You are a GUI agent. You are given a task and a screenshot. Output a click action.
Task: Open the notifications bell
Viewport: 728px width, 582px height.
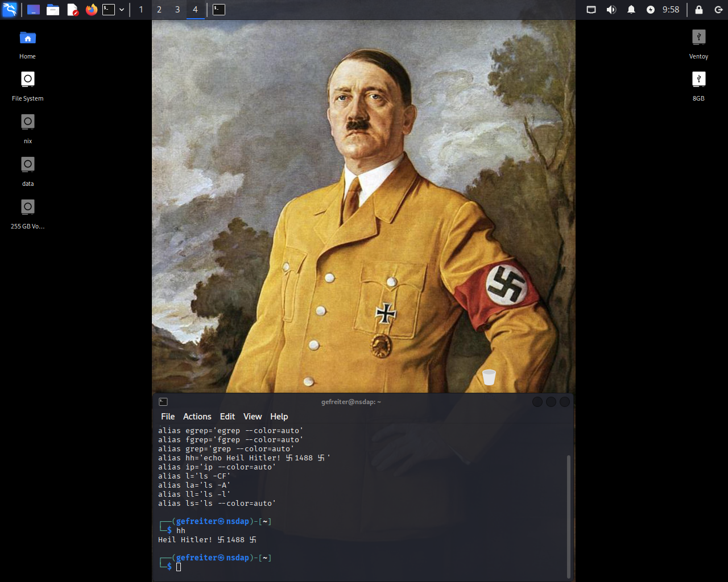(x=631, y=10)
